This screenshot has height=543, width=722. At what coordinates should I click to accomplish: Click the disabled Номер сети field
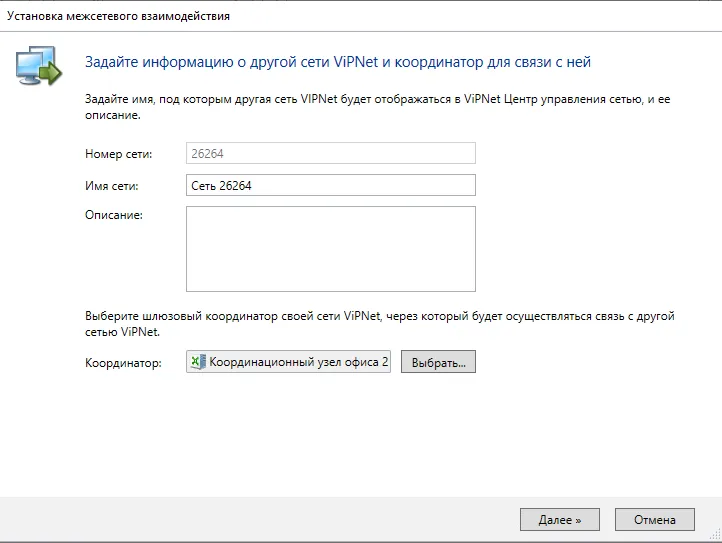click(x=331, y=153)
